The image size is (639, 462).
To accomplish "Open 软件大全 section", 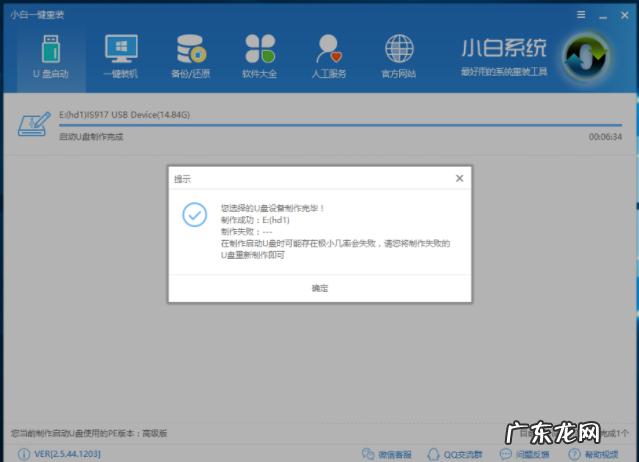I will [260, 58].
